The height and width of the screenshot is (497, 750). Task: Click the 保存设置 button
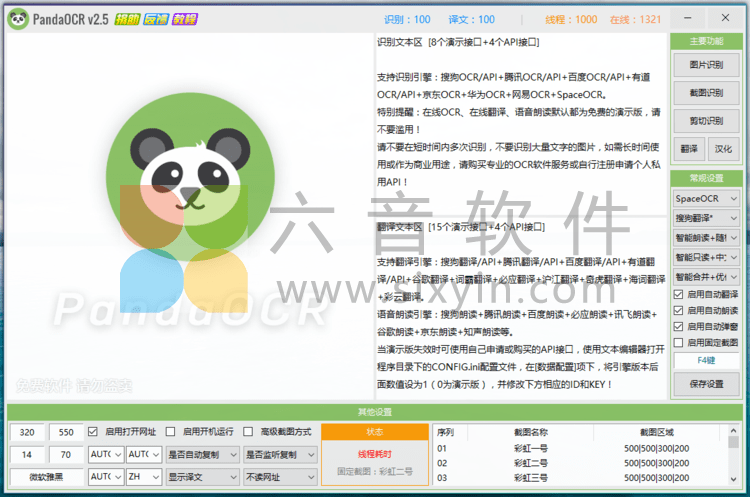pos(706,384)
